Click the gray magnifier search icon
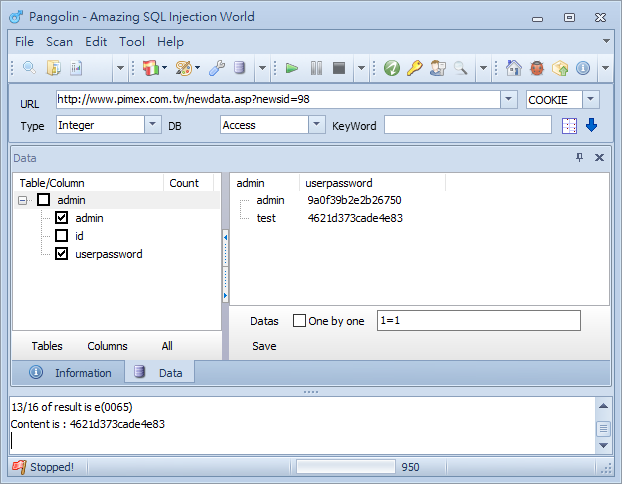622x484 pixels. pyautogui.click(x=461, y=68)
